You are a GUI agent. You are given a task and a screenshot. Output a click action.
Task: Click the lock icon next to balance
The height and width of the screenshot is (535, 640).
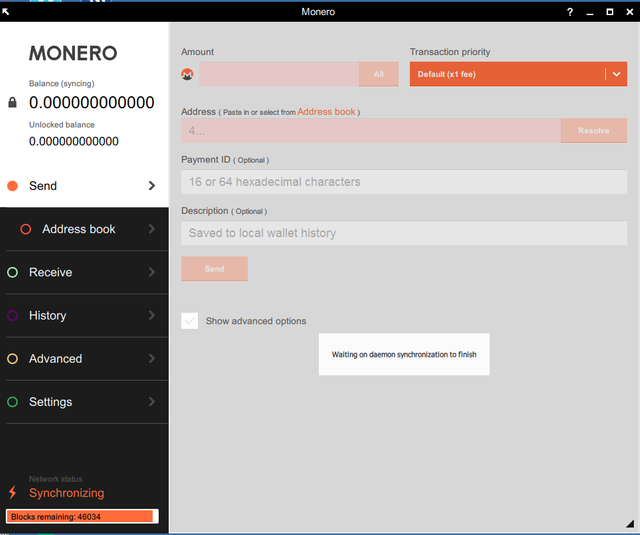(x=13, y=102)
